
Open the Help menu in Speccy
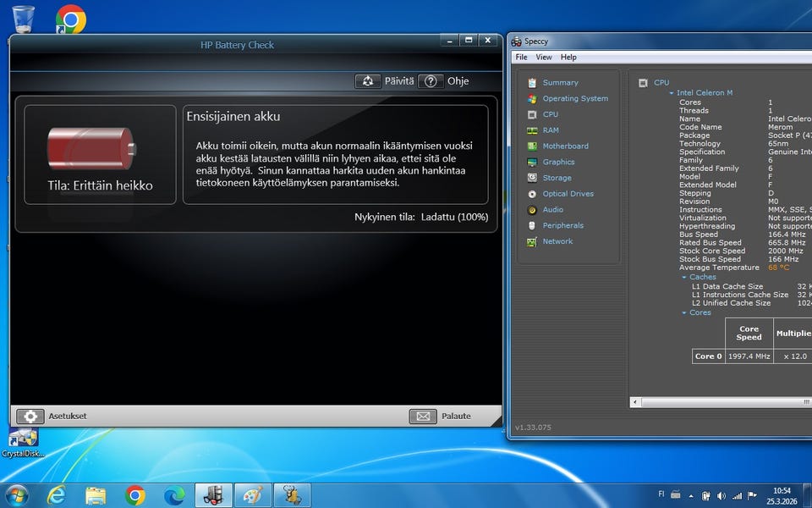(x=568, y=58)
